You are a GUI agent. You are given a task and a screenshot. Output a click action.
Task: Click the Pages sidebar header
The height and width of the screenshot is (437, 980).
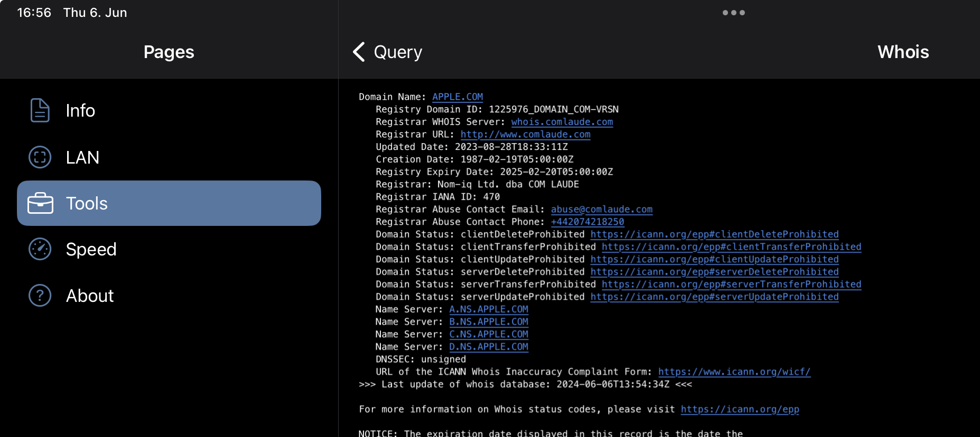click(169, 52)
